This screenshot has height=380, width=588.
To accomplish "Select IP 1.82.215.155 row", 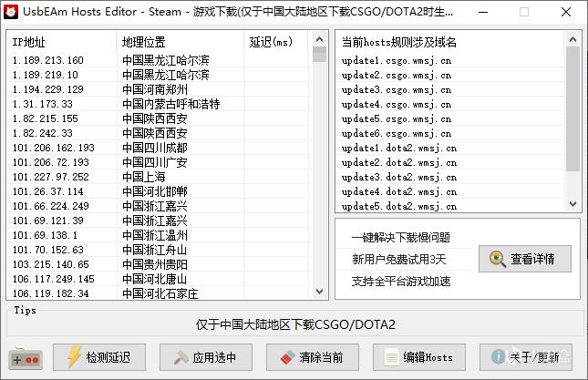I will click(x=160, y=118).
